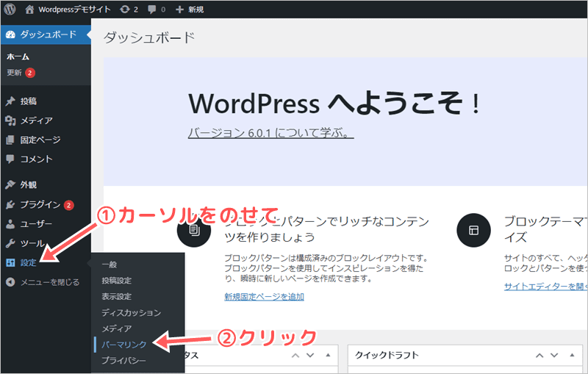Click the 新規固定ページを追加 link
Screen dimensions: 588x374
[x=264, y=297]
